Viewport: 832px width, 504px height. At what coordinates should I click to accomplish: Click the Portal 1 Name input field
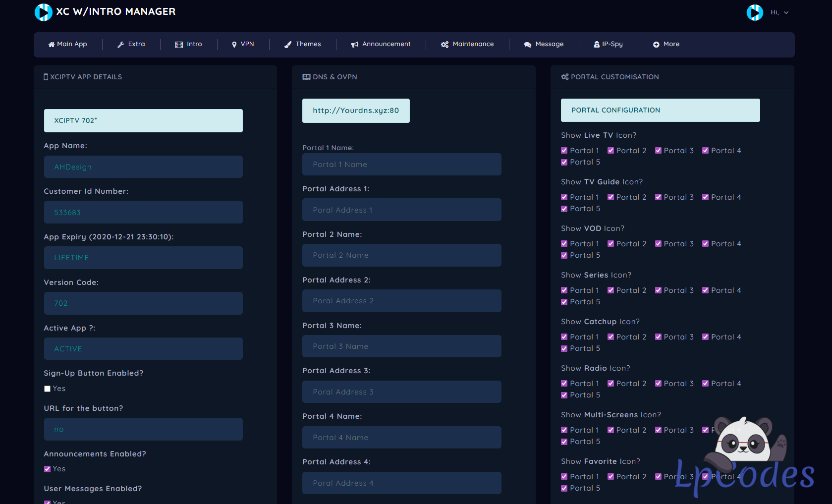[401, 165]
